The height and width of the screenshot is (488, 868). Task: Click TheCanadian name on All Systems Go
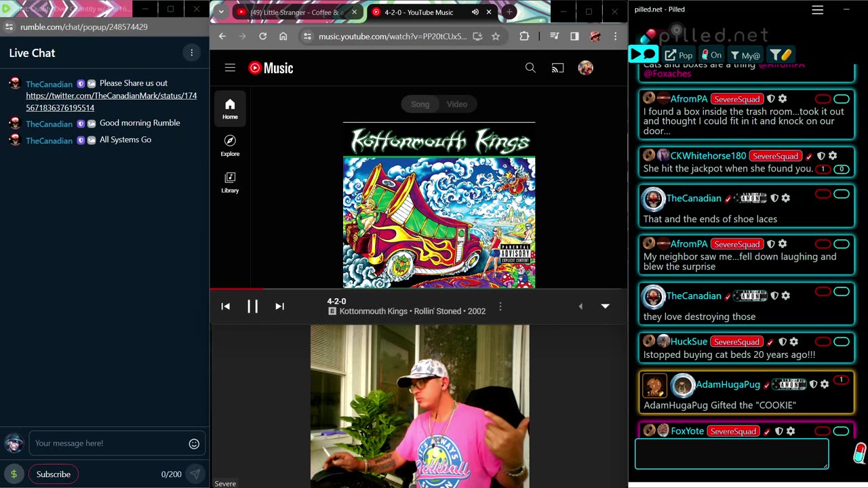pos(49,140)
